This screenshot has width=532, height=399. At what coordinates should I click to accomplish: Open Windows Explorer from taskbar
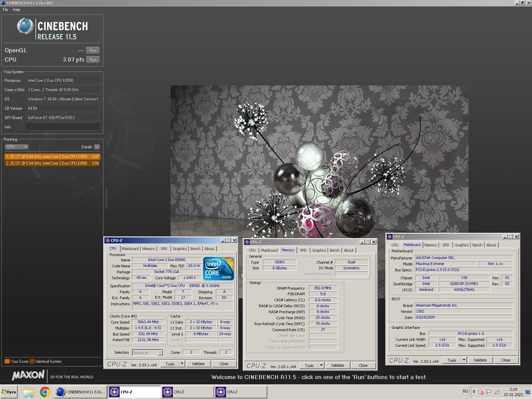click(29, 392)
